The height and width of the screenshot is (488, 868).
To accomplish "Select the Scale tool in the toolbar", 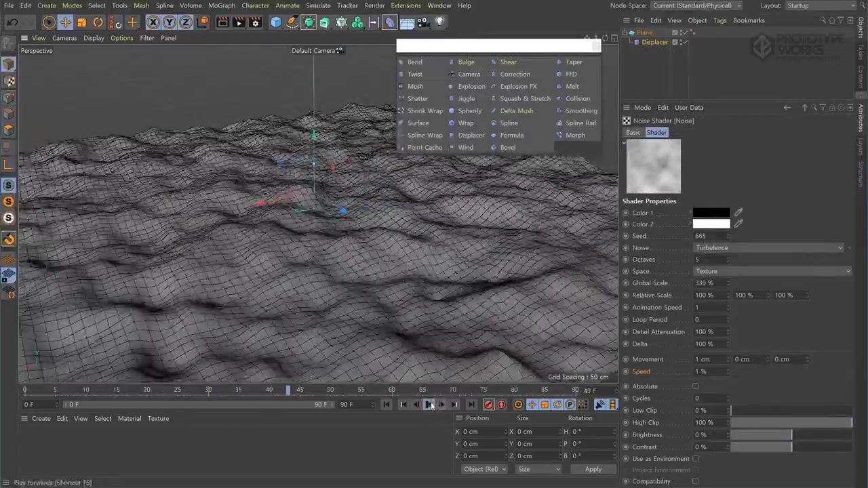I will click(x=81, y=22).
